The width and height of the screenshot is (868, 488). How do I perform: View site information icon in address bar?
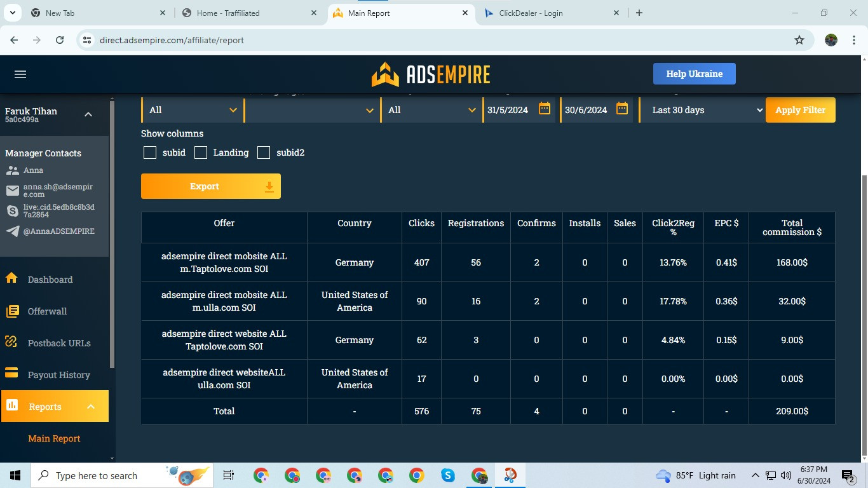coord(87,40)
